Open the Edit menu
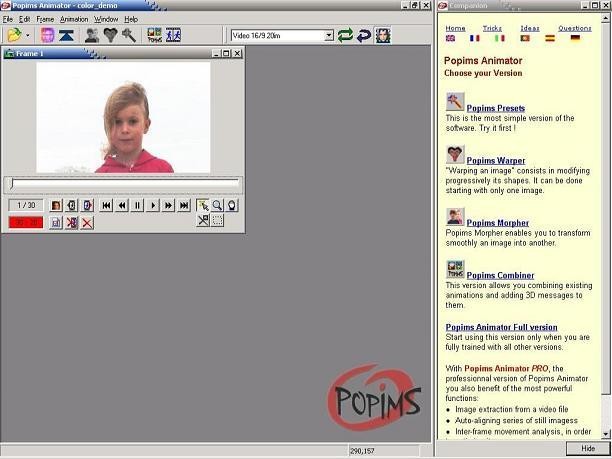Viewport: 612px width, 459px height. coord(25,19)
